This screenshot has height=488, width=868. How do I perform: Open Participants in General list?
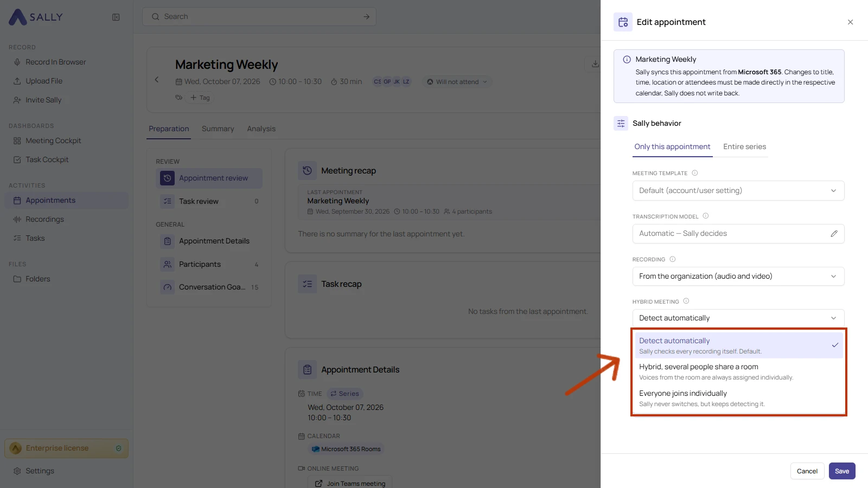(x=209, y=264)
